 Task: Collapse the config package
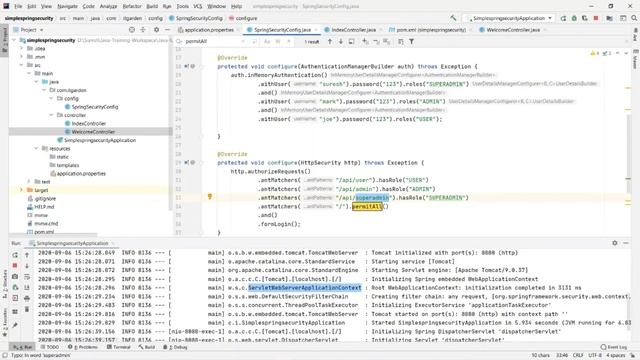point(51,98)
